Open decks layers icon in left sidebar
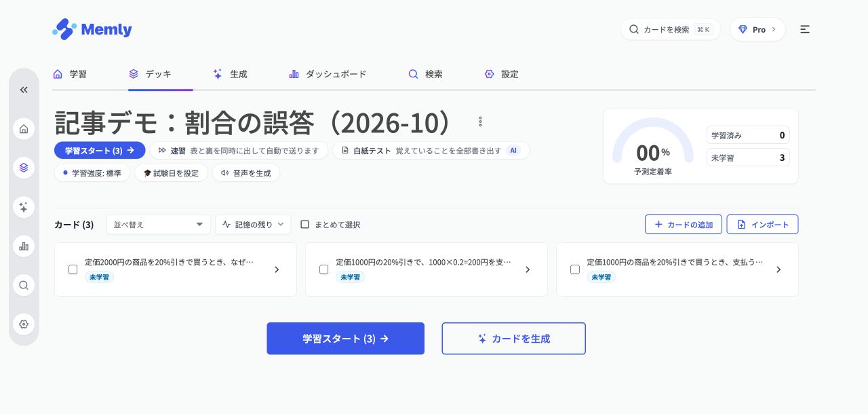Screen dimensions: 868x414 [24, 168]
